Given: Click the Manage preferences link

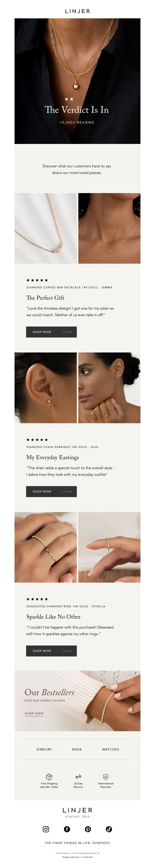Looking at the screenshot, I should [x=71, y=857].
